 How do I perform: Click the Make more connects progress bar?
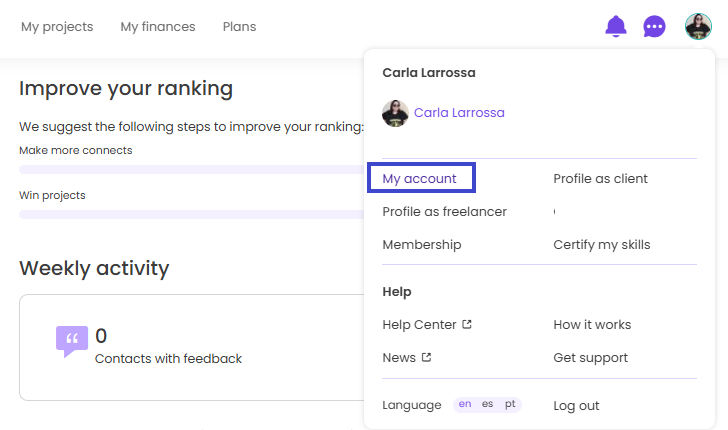click(191, 169)
